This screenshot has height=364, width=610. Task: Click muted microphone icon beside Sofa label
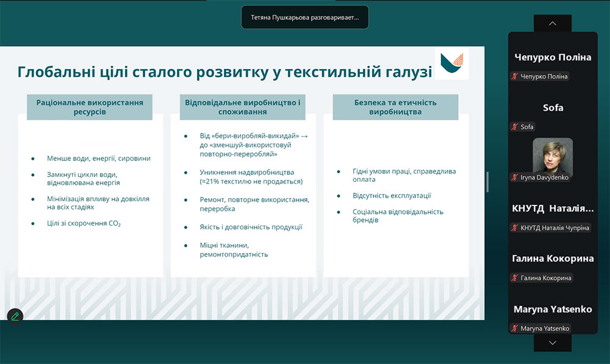(x=515, y=127)
